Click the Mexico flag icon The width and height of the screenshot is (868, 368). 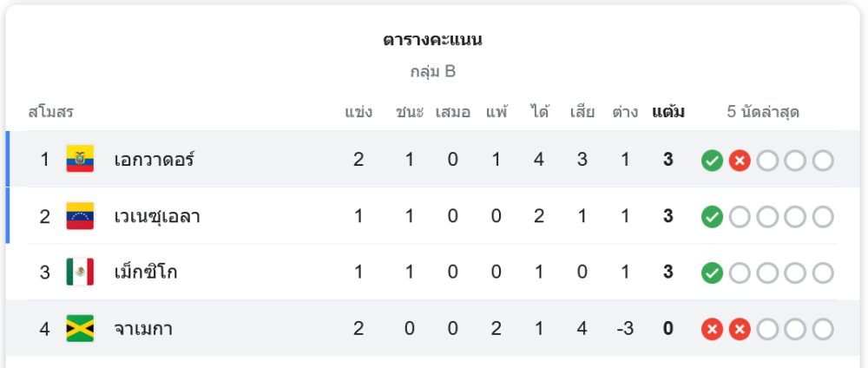pos(80,273)
